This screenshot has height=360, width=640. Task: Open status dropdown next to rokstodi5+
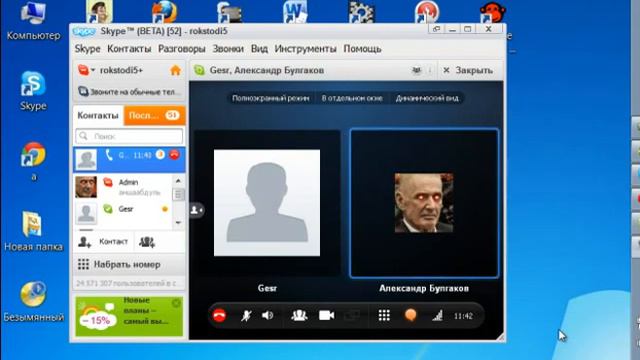click(x=93, y=70)
